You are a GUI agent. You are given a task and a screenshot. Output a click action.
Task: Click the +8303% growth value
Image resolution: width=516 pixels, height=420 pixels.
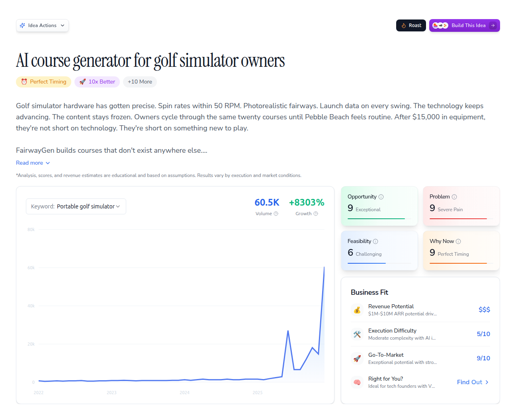point(307,202)
